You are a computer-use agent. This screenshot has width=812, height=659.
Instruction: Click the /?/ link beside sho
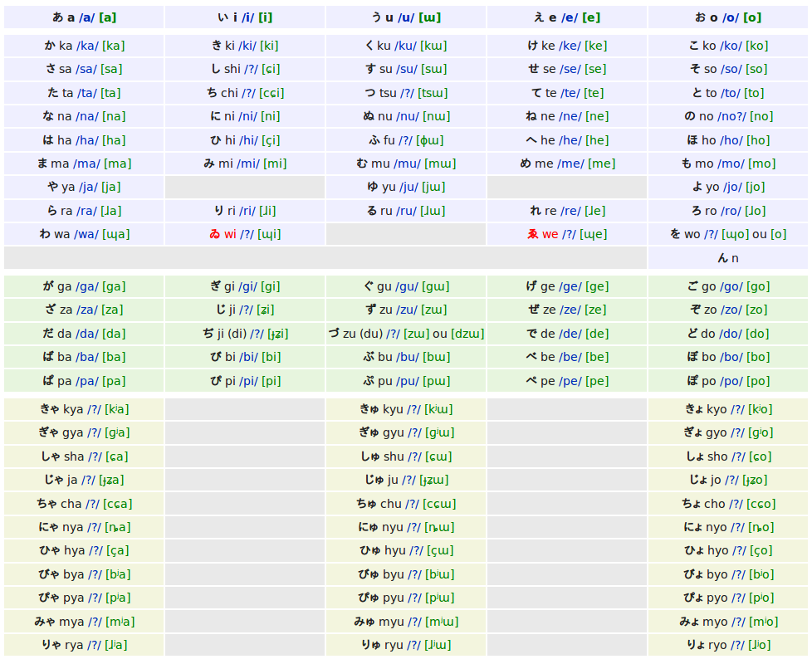click(738, 457)
